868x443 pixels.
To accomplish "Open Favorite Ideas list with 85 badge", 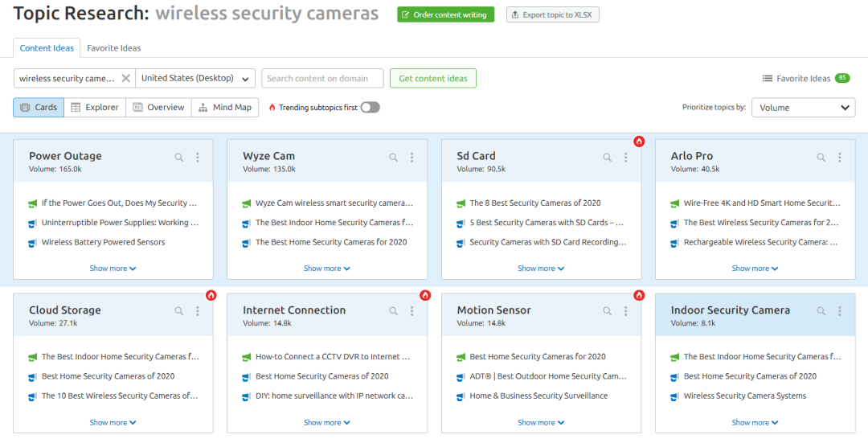I will click(x=805, y=79).
